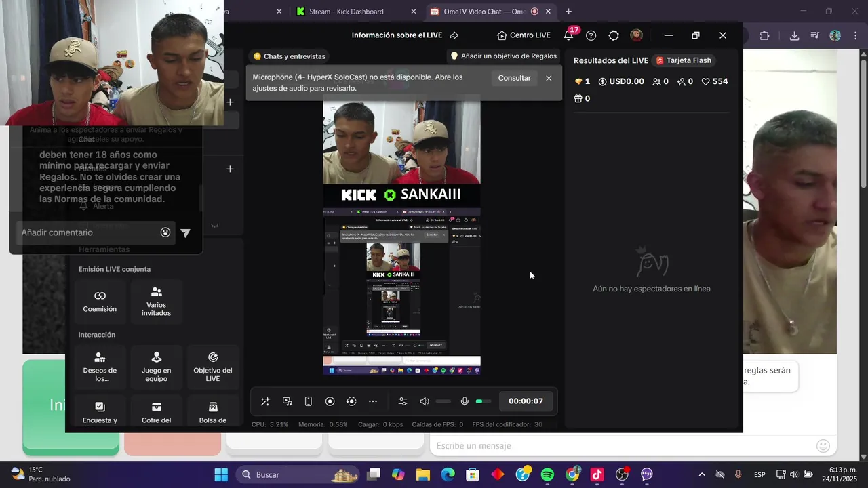Show hidden system tray icons chevron
Image resolution: width=868 pixels, height=488 pixels.
(701, 474)
